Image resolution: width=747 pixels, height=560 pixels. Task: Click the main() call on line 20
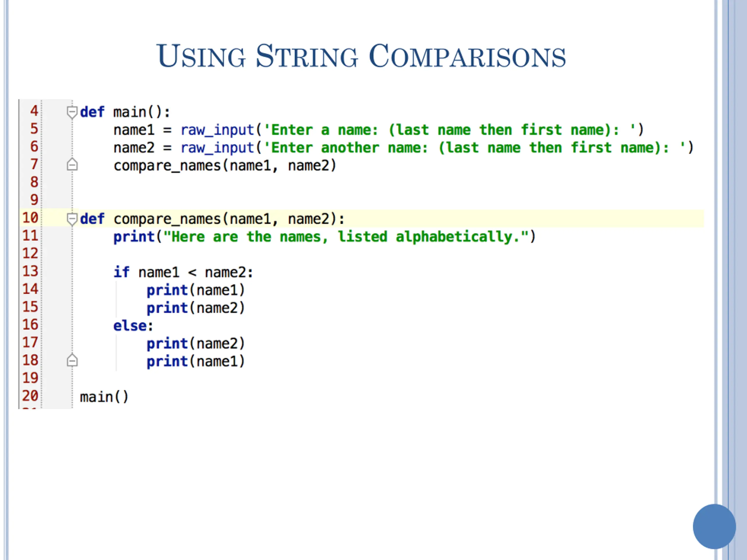[104, 397]
